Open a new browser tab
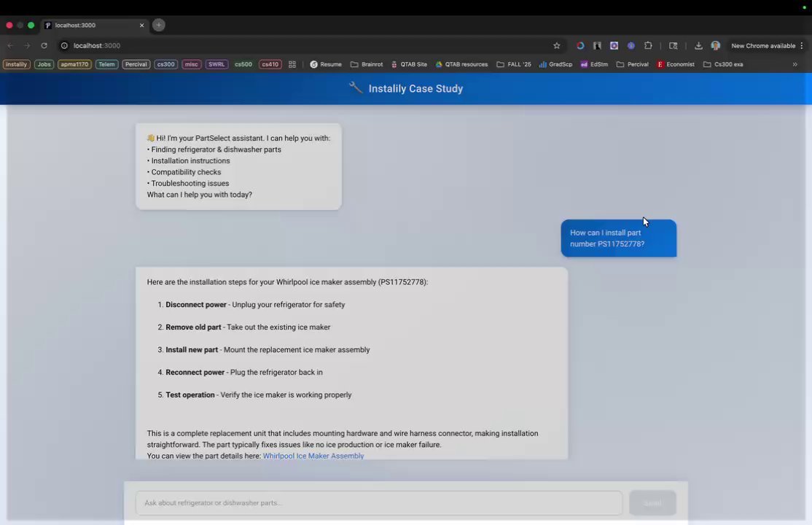The image size is (812, 525). tap(159, 25)
